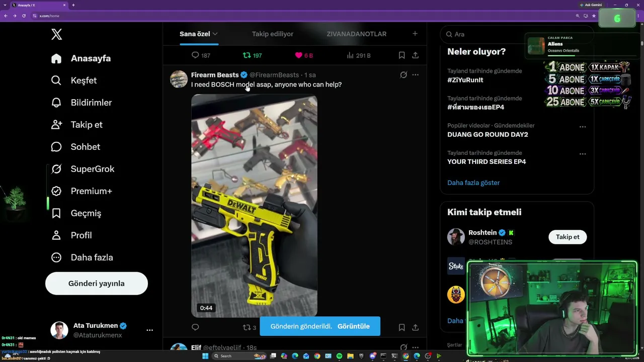Unlike the post with 6 B likes
644x362 pixels.
coord(304,55)
